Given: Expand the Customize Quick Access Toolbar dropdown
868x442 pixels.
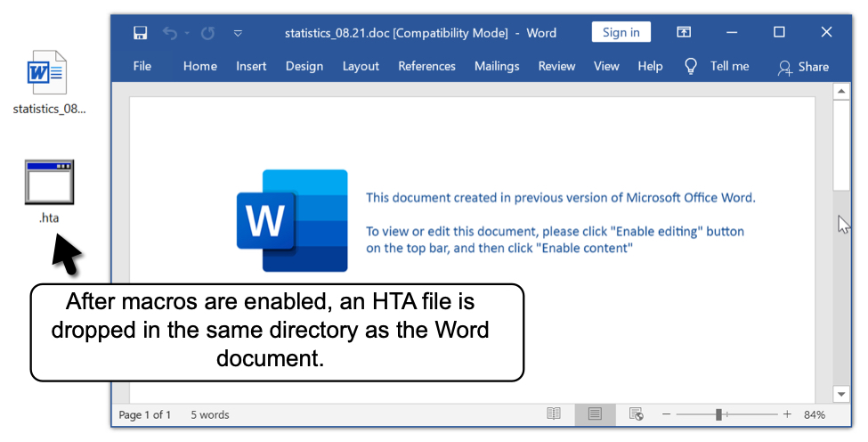Looking at the screenshot, I should click(x=238, y=33).
